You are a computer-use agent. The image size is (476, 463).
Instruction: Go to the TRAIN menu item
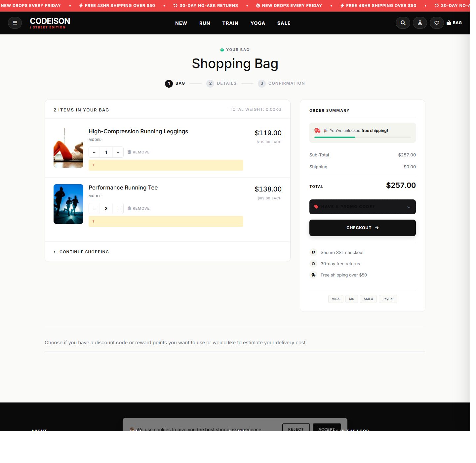(230, 23)
